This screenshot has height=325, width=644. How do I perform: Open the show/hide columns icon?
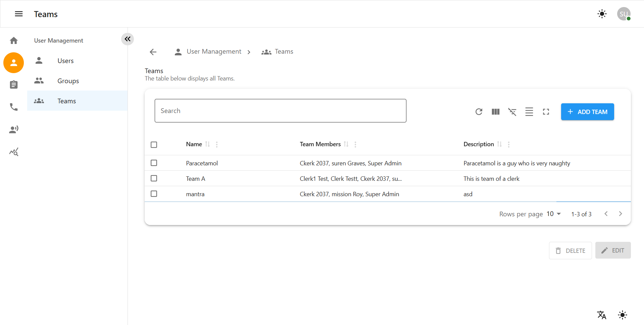(x=496, y=112)
